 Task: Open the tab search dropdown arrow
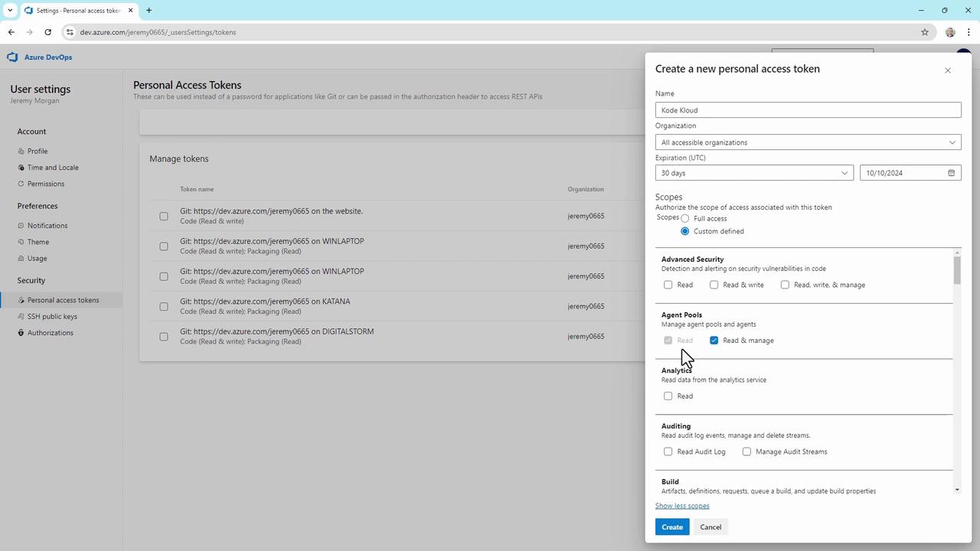click(x=10, y=11)
